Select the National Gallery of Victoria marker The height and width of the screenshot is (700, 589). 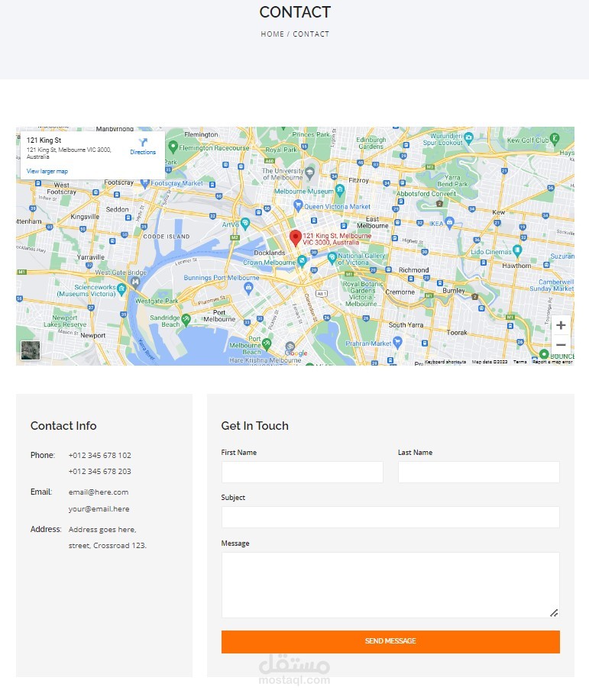pyautogui.click(x=332, y=257)
